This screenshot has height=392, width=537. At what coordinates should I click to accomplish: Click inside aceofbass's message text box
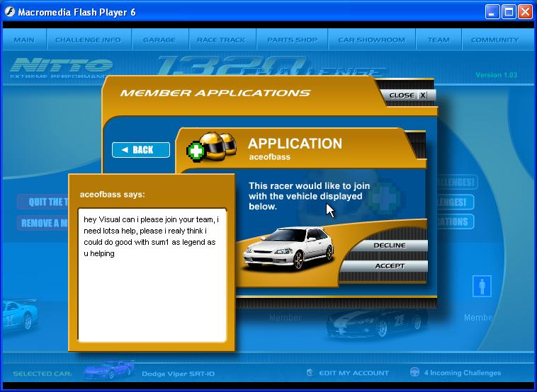click(x=152, y=275)
